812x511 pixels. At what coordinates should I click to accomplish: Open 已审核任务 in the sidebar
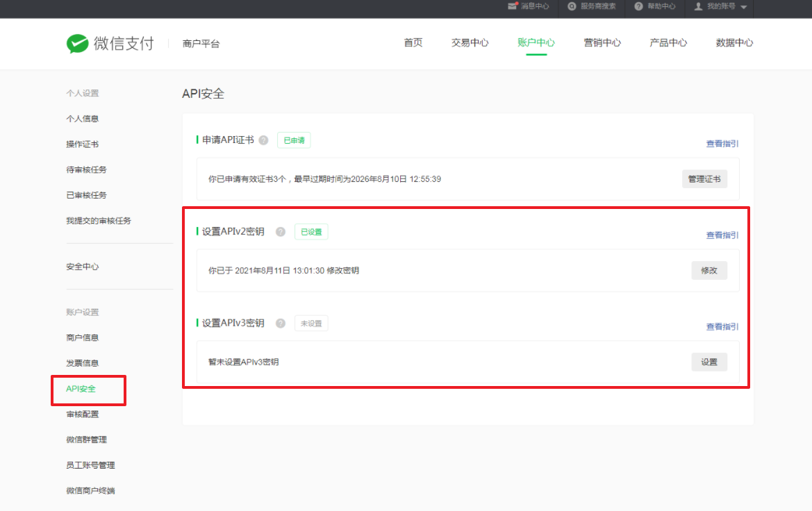pos(87,195)
